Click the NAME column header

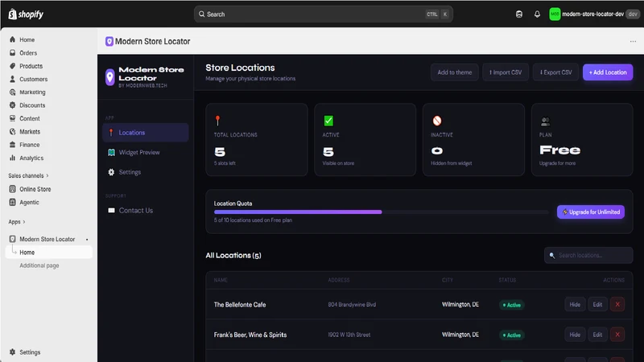[x=221, y=280]
